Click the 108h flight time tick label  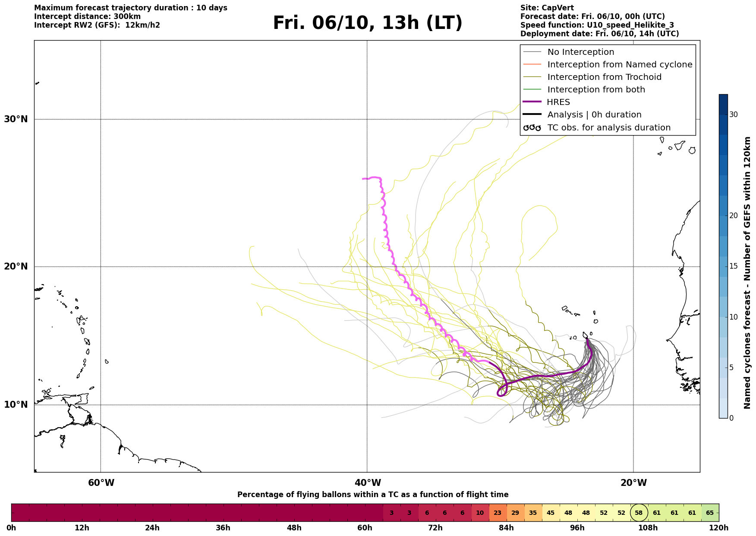click(648, 528)
